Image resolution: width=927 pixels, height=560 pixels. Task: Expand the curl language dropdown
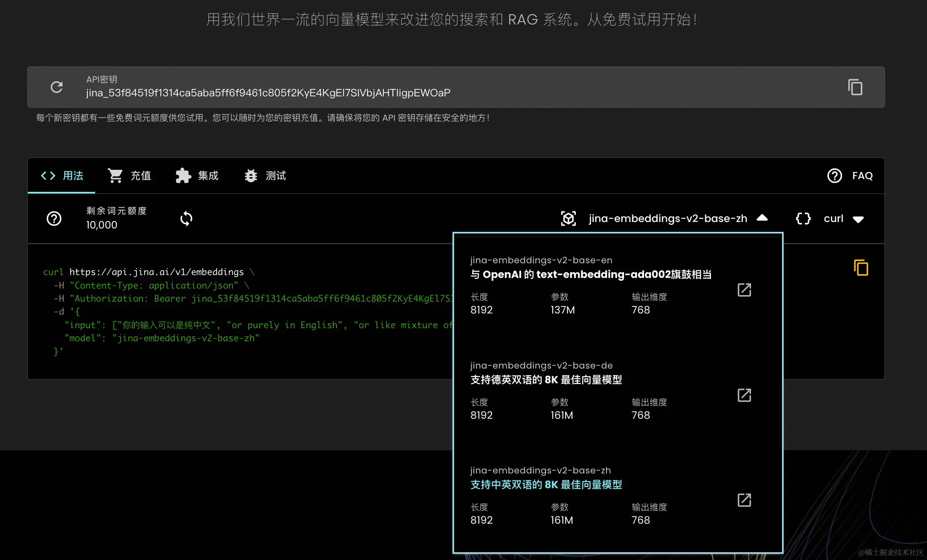tap(858, 219)
